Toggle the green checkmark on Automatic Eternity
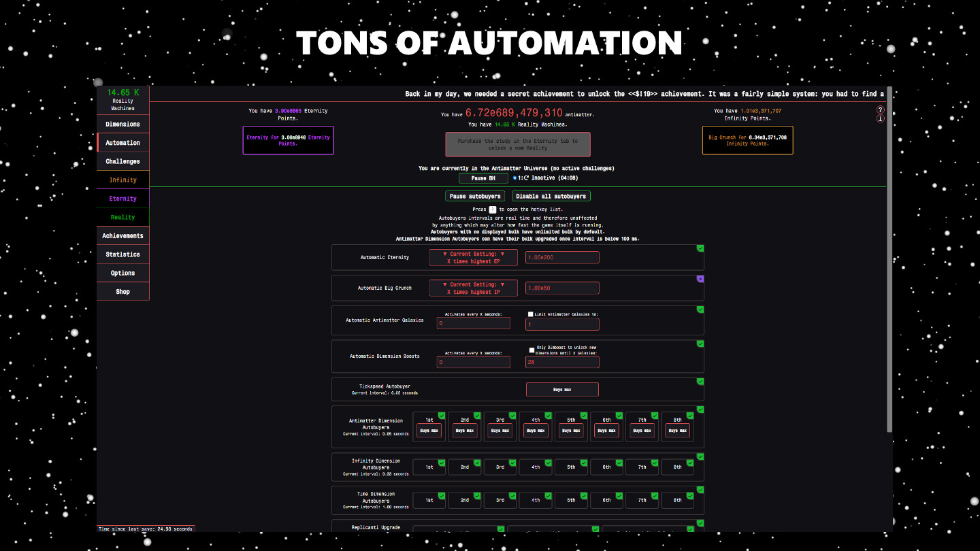The image size is (980, 551). click(x=700, y=249)
